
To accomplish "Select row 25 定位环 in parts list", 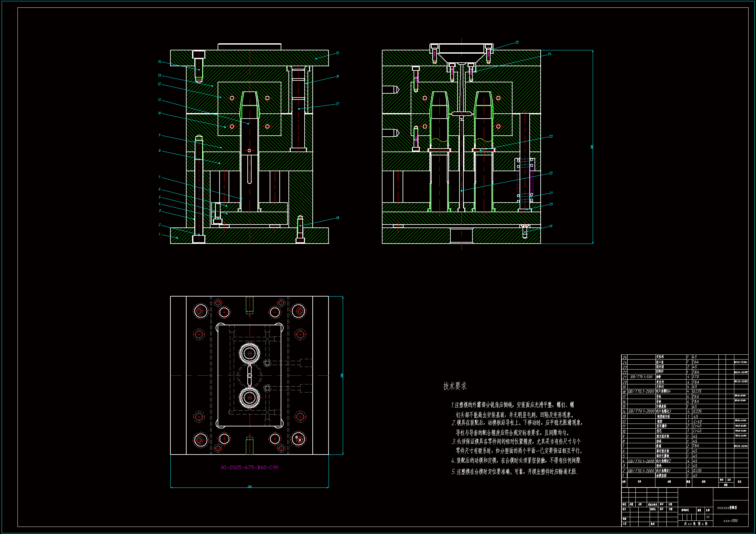I will click(x=660, y=357).
